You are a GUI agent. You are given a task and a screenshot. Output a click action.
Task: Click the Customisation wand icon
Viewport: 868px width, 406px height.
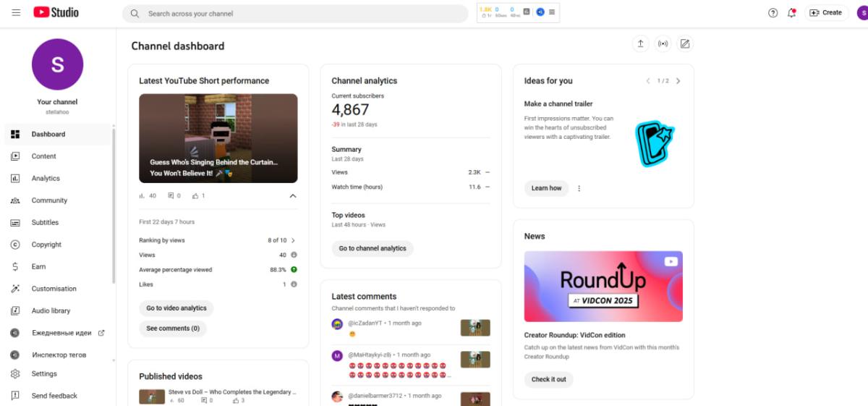[x=15, y=289]
